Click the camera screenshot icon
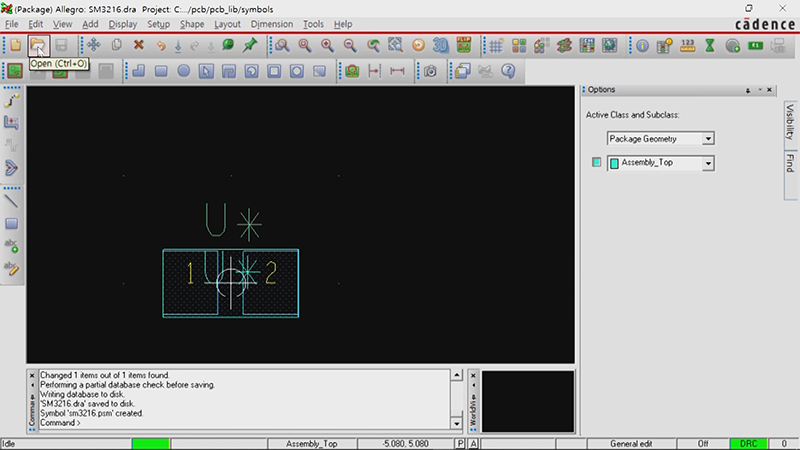Image resolution: width=800 pixels, height=450 pixels. [x=430, y=71]
